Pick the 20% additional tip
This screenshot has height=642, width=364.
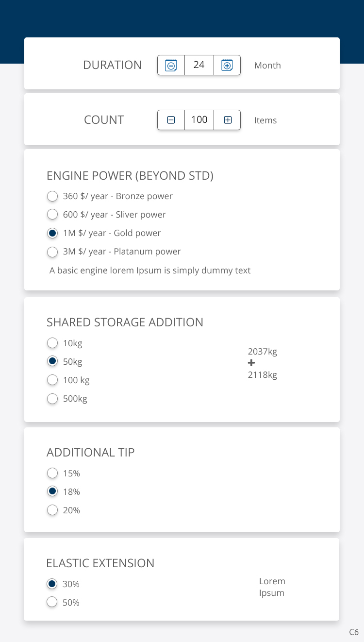pos(52,510)
